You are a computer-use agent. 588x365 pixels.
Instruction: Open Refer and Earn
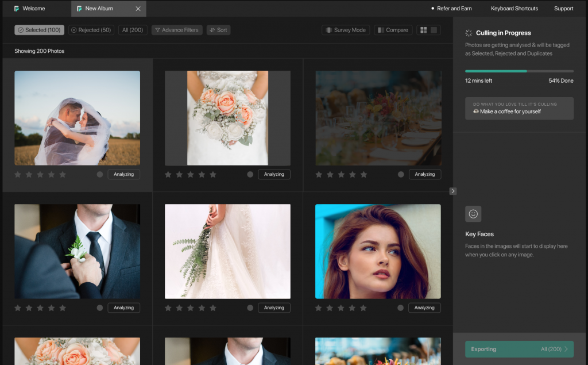(451, 8)
